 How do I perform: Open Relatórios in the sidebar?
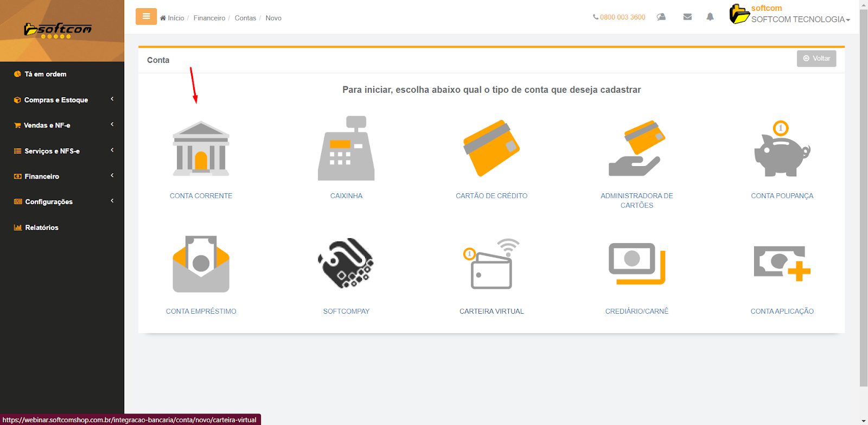(x=41, y=227)
